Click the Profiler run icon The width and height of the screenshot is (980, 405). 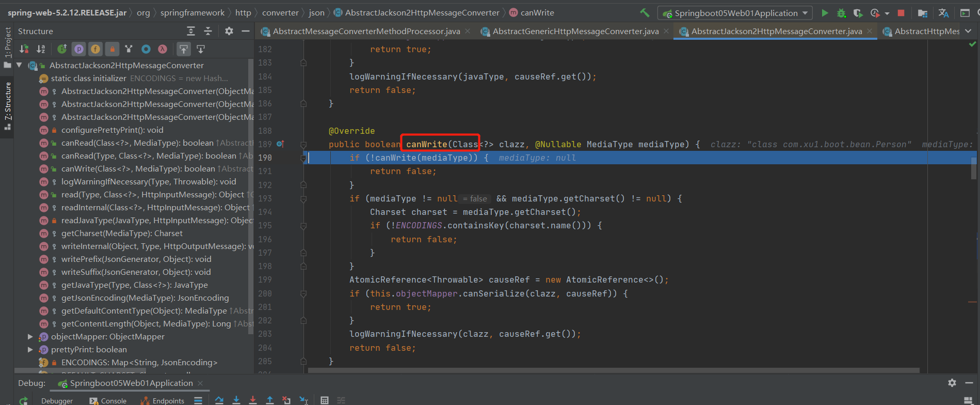(875, 13)
